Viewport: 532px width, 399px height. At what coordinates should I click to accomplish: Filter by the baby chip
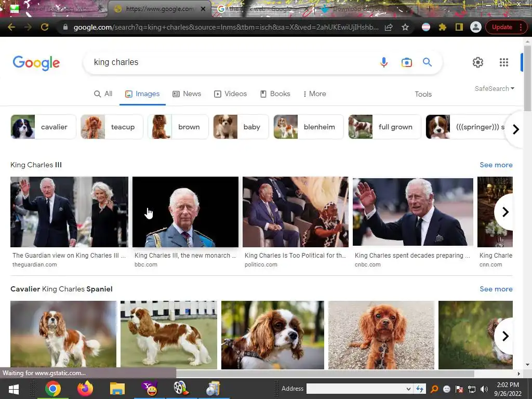tap(241, 127)
